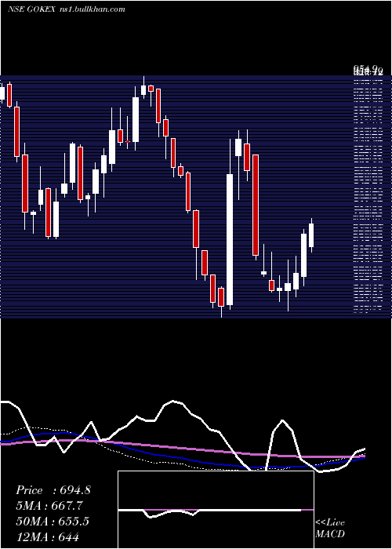This screenshot has width=392, height=549.
Task: Click the Price : 694.8 readout
Action: coord(53,490)
